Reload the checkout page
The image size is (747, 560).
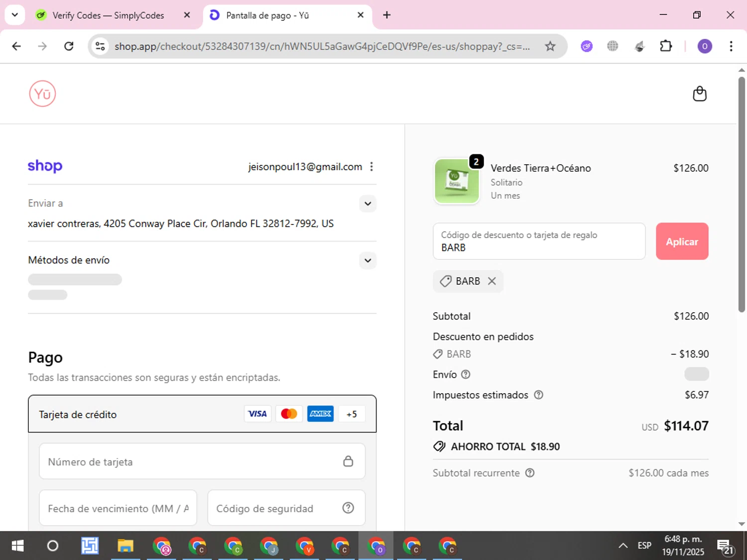tap(69, 46)
